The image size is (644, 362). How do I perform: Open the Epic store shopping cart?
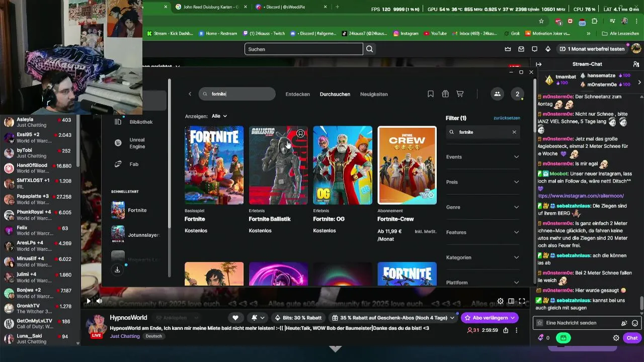[460, 94]
